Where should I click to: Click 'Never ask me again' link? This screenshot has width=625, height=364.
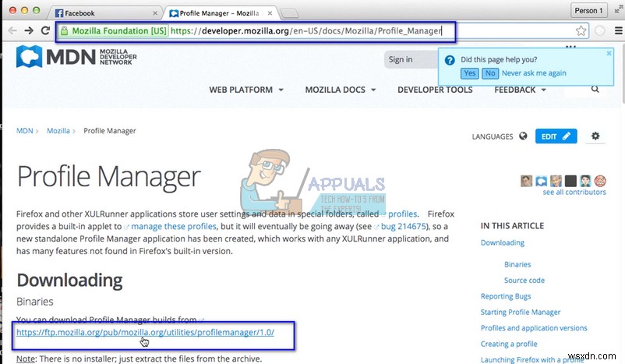(534, 73)
